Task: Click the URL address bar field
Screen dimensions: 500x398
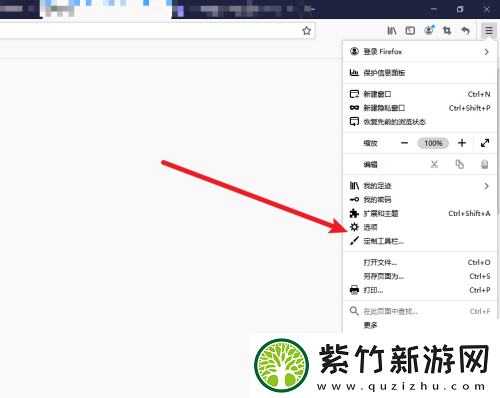Action: [157, 31]
